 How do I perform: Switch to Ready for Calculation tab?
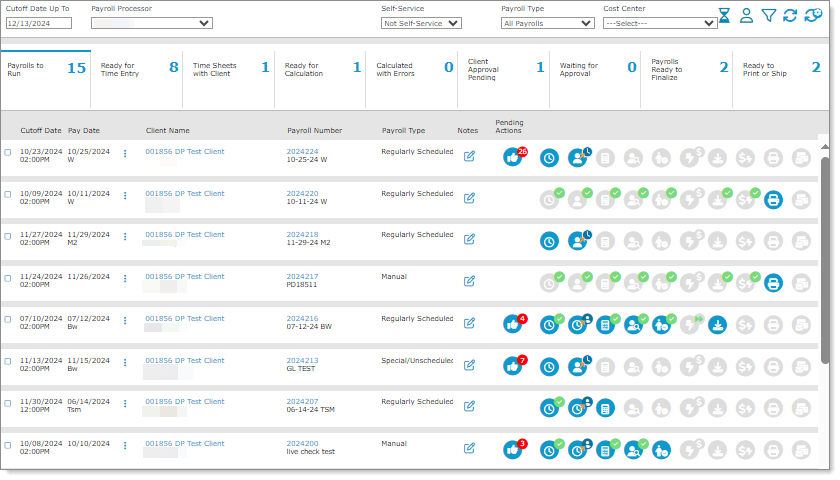320,79
